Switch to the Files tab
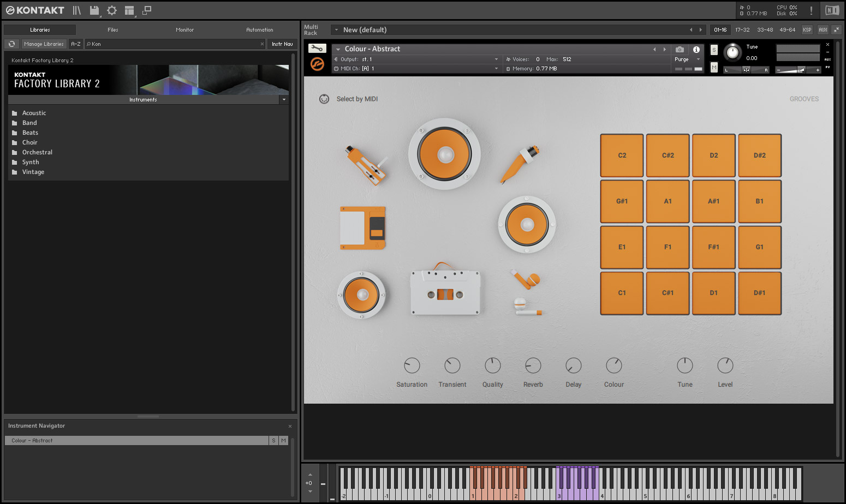This screenshot has width=846, height=504. [113, 30]
